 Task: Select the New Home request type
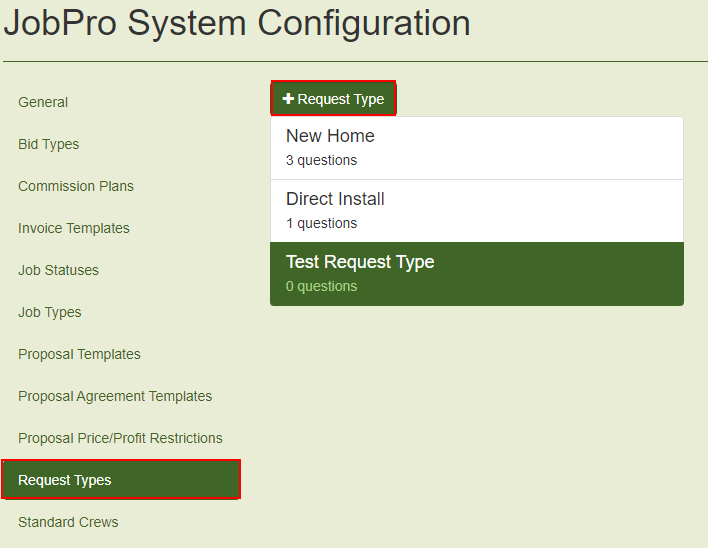click(477, 149)
